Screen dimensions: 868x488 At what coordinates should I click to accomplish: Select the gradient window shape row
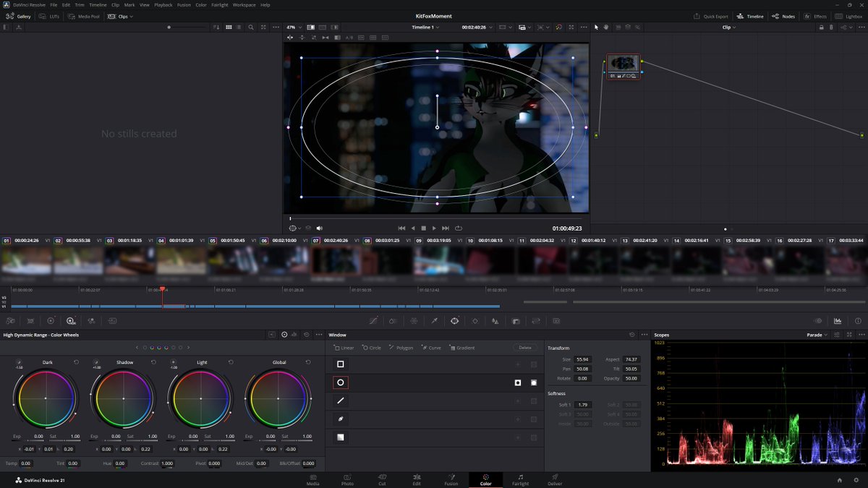click(x=434, y=437)
